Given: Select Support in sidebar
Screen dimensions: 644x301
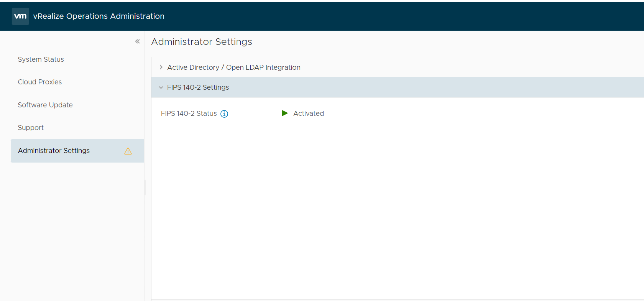Looking at the screenshot, I should [31, 128].
